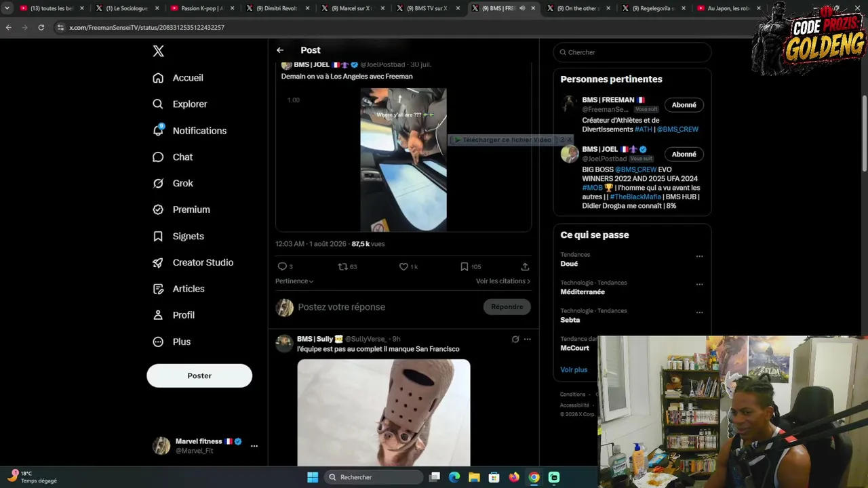
Task: Open more options for Sebta trend
Action: [699, 312]
